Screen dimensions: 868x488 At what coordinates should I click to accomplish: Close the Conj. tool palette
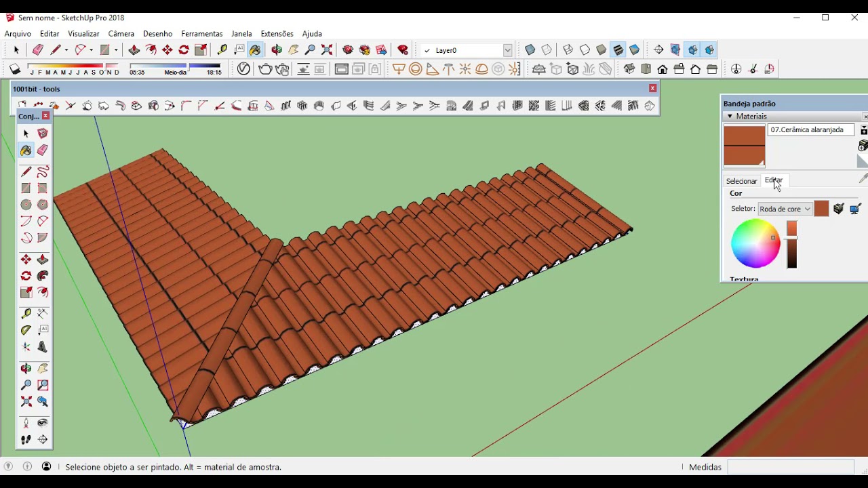pyautogui.click(x=45, y=116)
